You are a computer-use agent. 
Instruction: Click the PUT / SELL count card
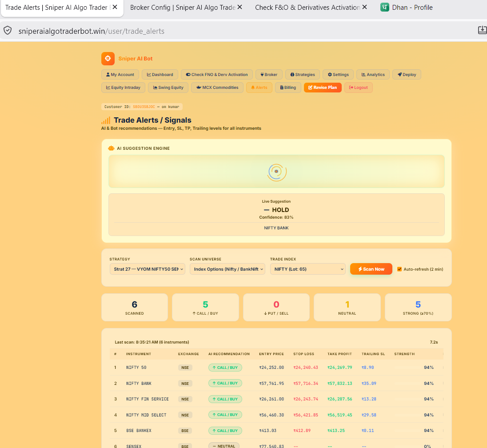coord(276,307)
